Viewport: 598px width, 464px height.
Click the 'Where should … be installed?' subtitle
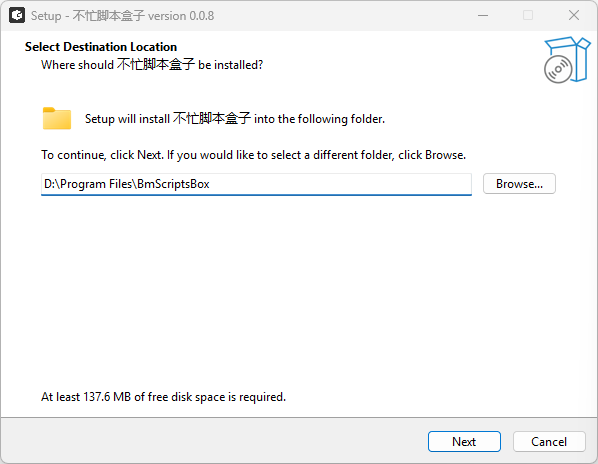click(152, 64)
